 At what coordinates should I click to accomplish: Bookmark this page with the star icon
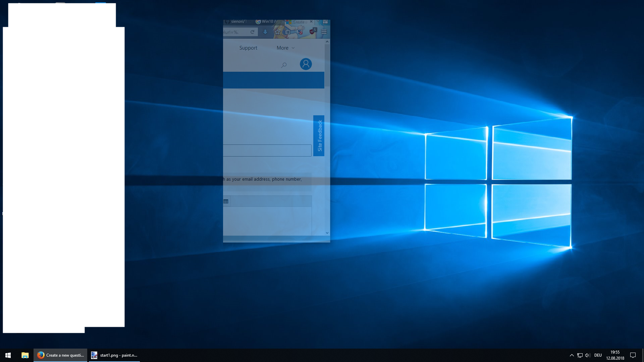pyautogui.click(x=277, y=32)
